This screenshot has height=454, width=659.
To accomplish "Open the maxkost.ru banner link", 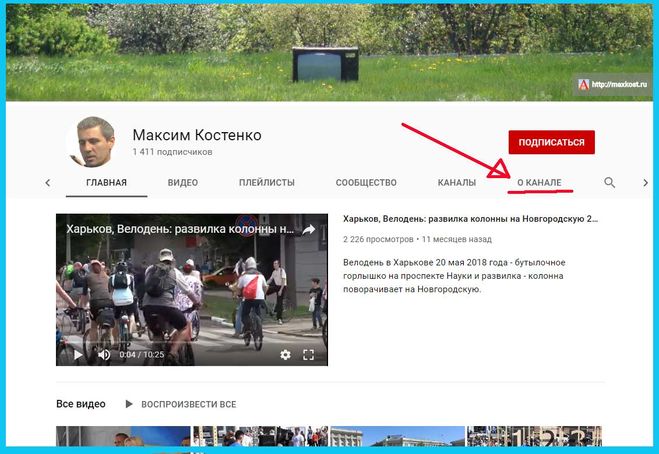I will 610,85.
